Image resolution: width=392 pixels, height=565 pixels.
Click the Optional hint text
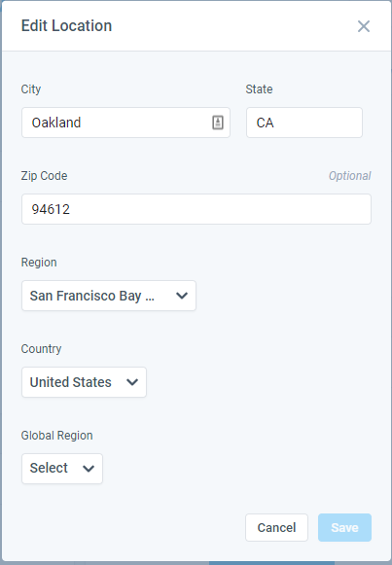coord(350,176)
